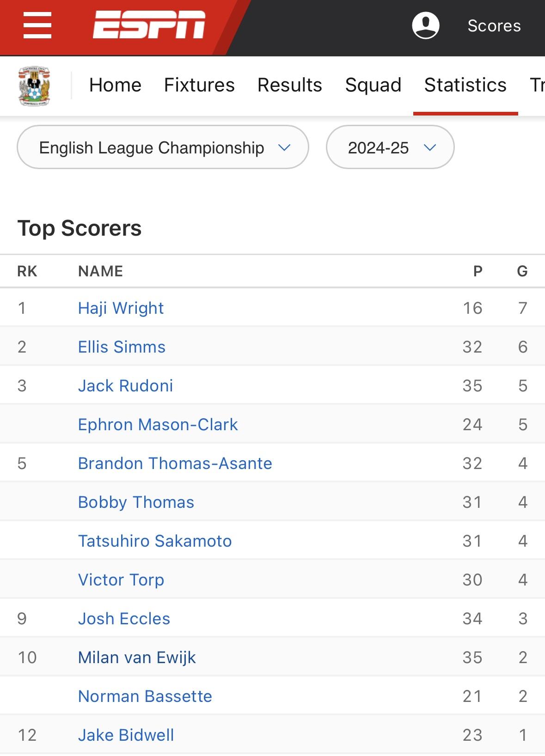Image resolution: width=545 pixels, height=756 pixels.
Task: Open Ellis Simms player link
Action: point(122,347)
